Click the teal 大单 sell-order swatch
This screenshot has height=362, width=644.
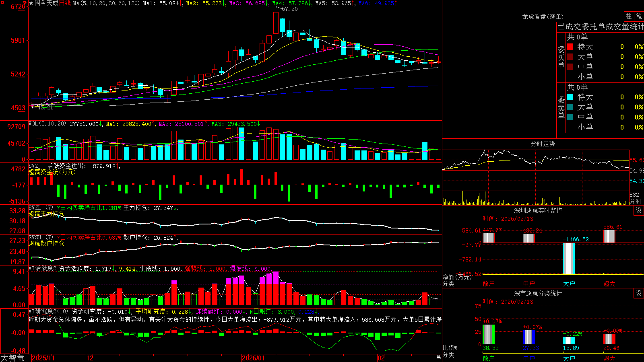coord(570,107)
